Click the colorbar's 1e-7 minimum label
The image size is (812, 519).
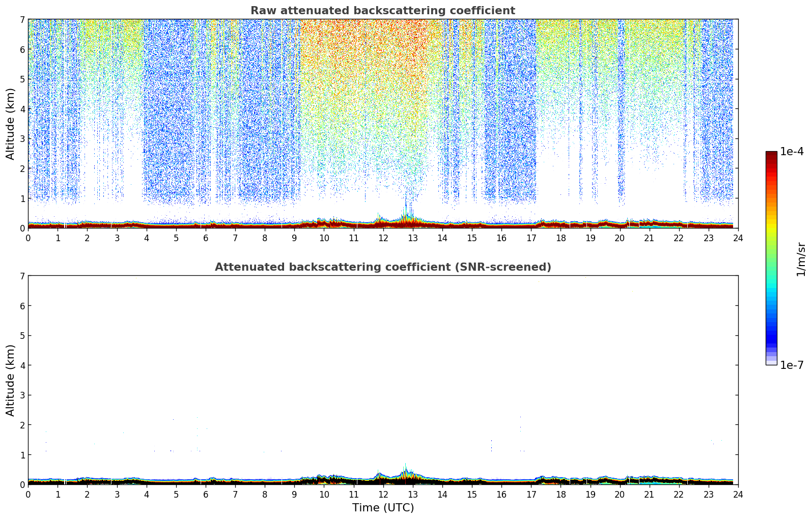pos(792,365)
